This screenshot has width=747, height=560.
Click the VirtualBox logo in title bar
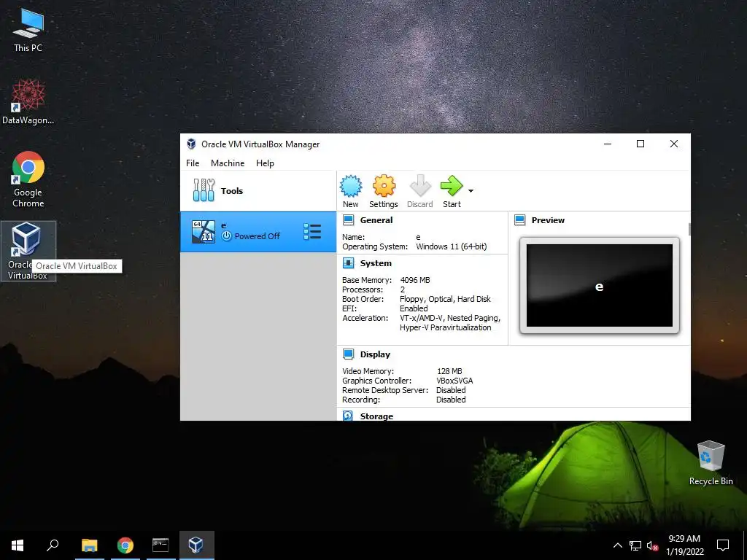191,144
